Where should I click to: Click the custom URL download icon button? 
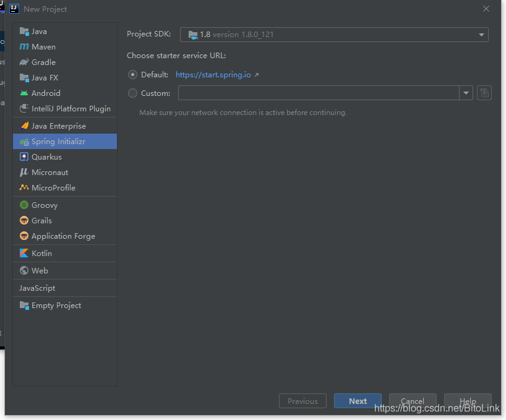pos(484,93)
